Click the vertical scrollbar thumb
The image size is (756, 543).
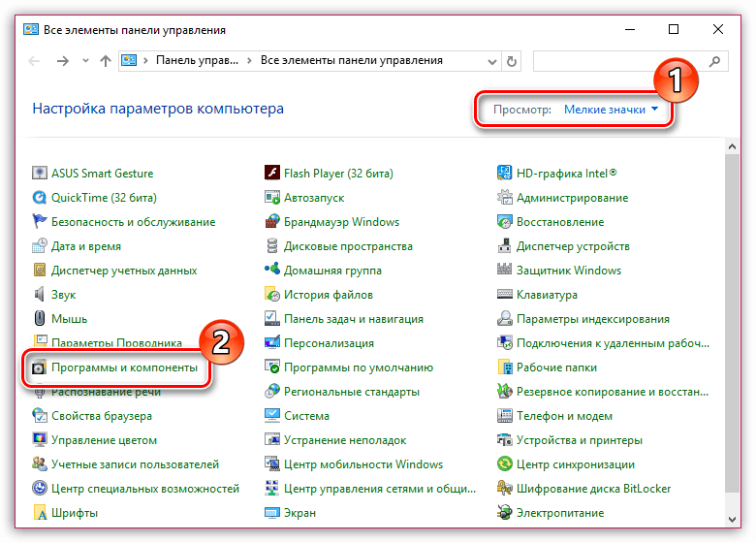tap(732, 323)
